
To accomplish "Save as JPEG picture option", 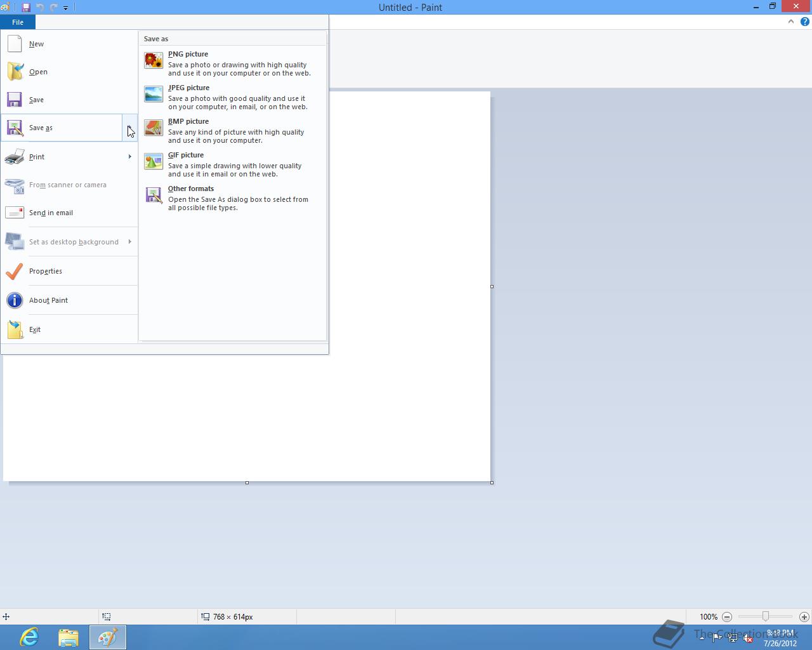I will click(232, 97).
